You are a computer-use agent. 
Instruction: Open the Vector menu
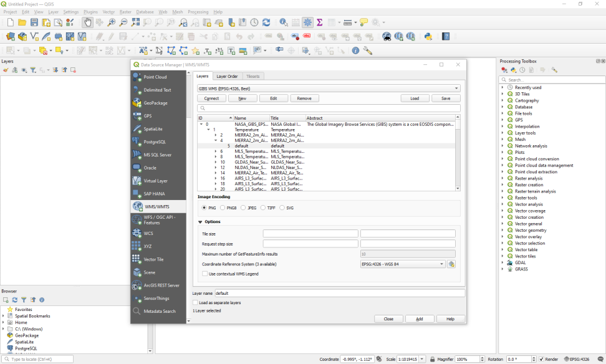point(108,12)
